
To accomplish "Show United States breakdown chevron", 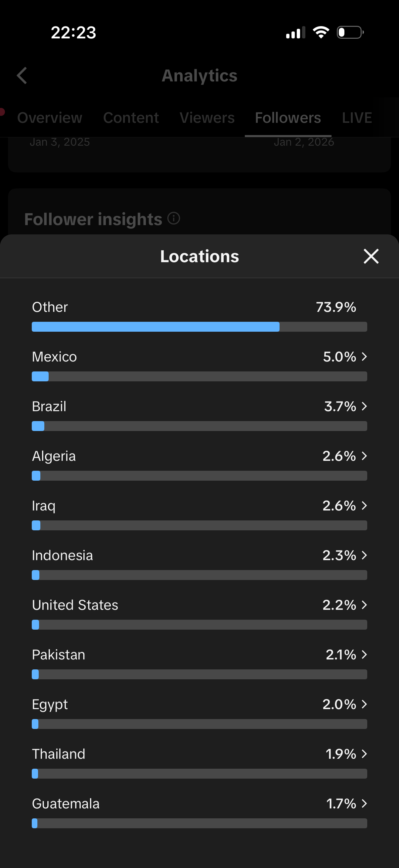I will point(364,605).
